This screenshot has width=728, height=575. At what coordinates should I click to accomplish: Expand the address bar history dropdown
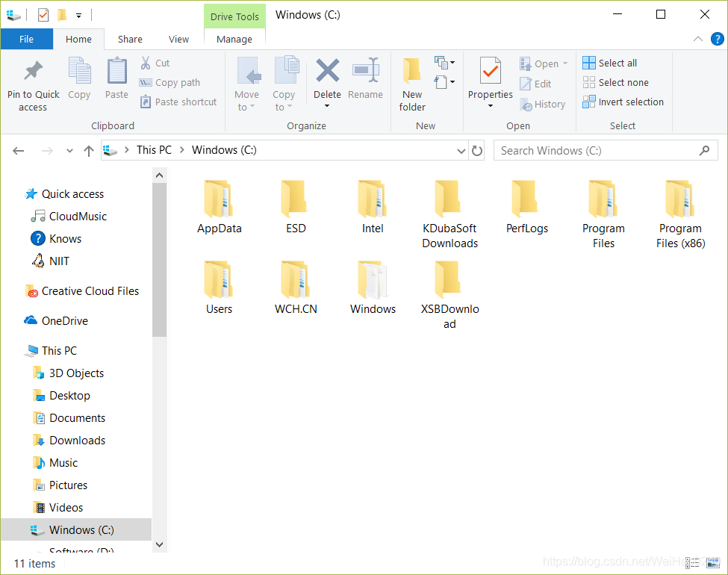(x=461, y=151)
